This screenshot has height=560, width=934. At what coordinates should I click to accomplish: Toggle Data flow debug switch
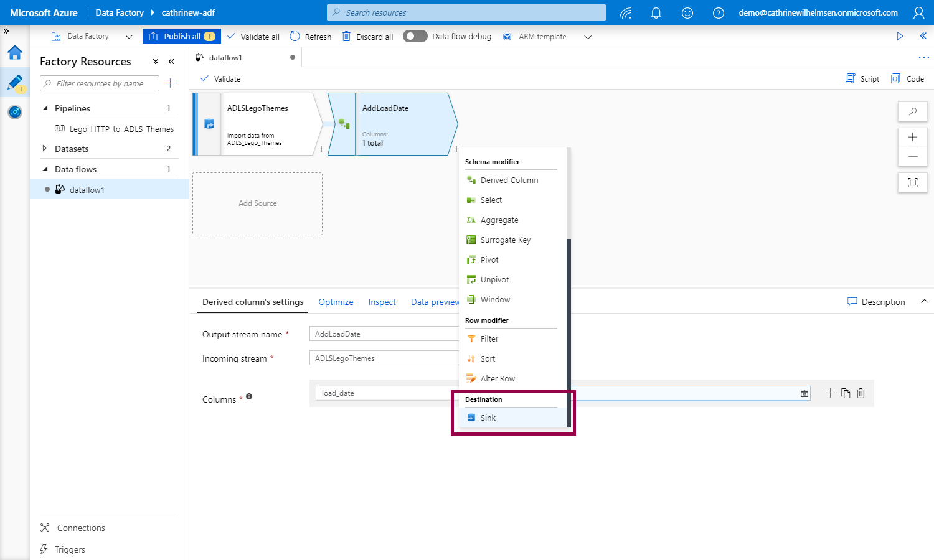click(415, 36)
